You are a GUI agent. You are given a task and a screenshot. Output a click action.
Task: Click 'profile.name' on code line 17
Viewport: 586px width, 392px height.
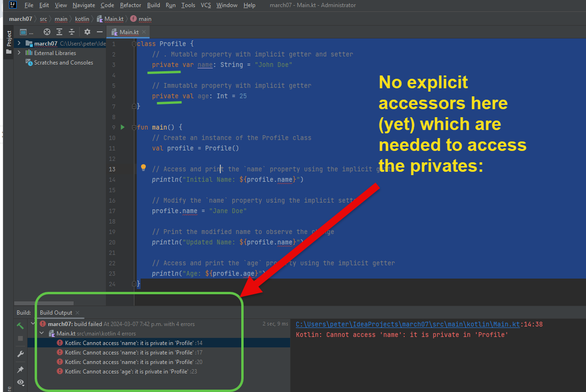[x=175, y=211]
